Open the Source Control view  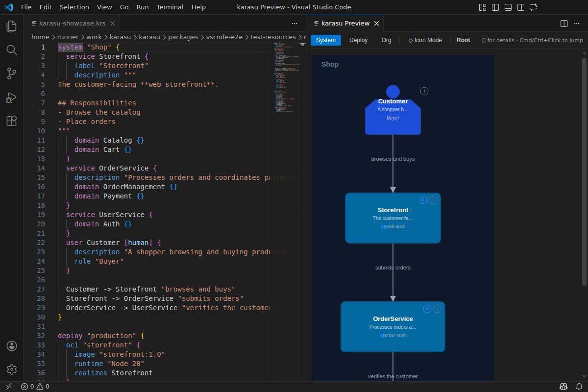(12, 73)
